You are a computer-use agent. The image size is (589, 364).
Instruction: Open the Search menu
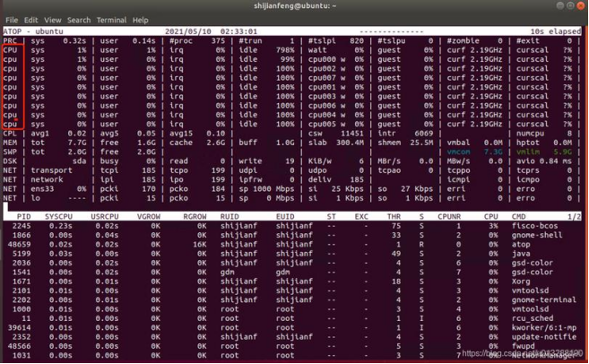click(79, 20)
